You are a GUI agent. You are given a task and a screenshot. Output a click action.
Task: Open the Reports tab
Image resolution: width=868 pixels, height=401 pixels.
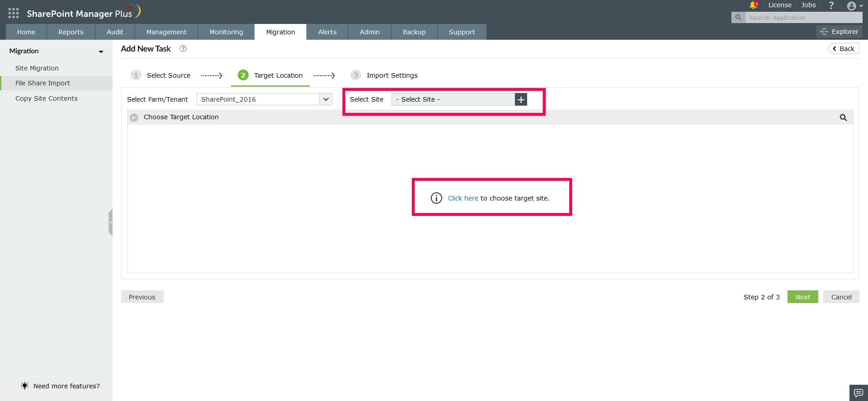point(71,32)
